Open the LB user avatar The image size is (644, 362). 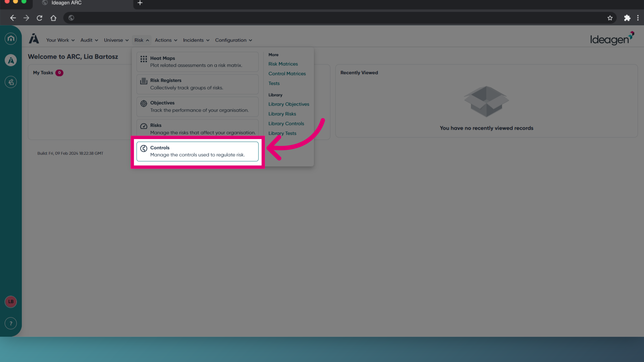tap(11, 302)
